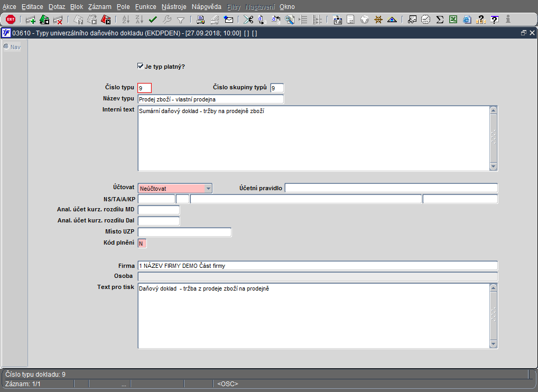Viewport: 538px width, 392px height.
Task: Click the red EXIT stop-sign icon
Action: tap(11, 20)
